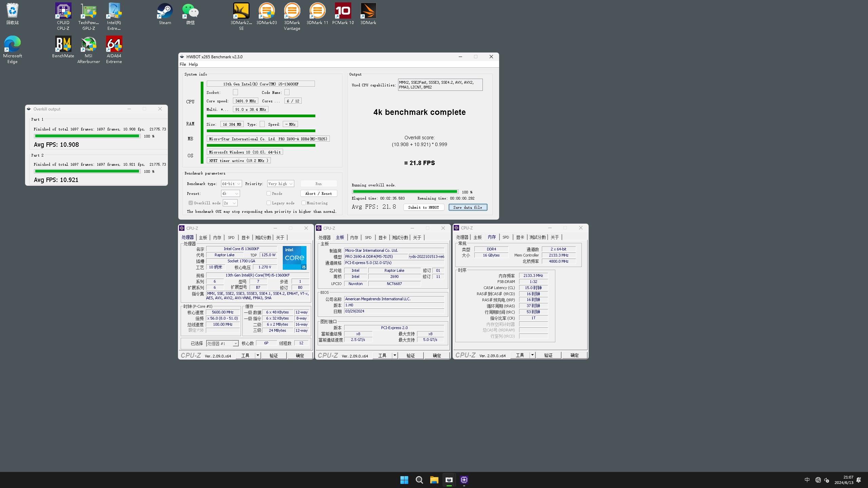Launch Steam from desktop
868x488 pixels.
(x=165, y=14)
